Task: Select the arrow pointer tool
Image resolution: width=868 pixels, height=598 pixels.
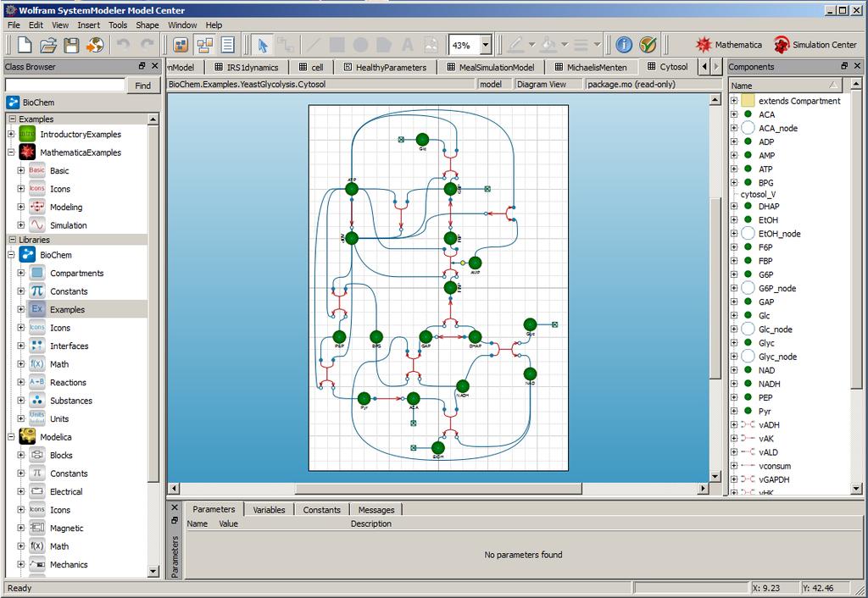Action: (263, 45)
